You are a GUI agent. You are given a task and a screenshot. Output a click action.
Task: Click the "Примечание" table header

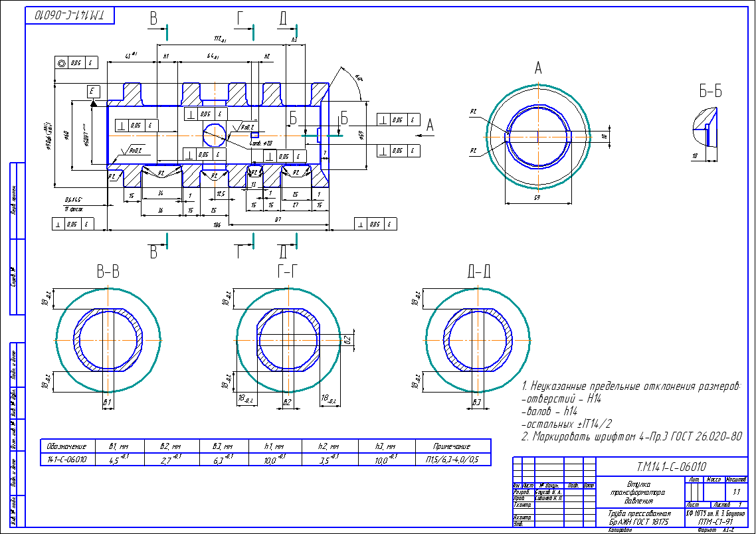[452, 447]
